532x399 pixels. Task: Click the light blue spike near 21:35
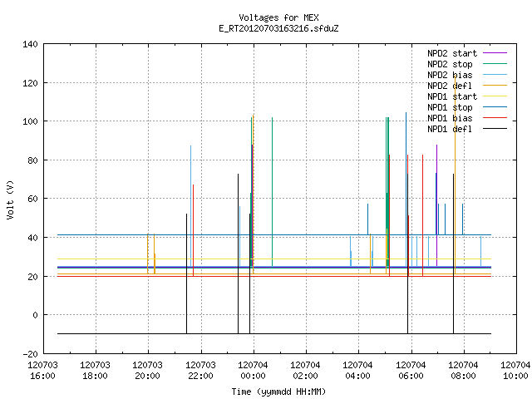(190, 206)
